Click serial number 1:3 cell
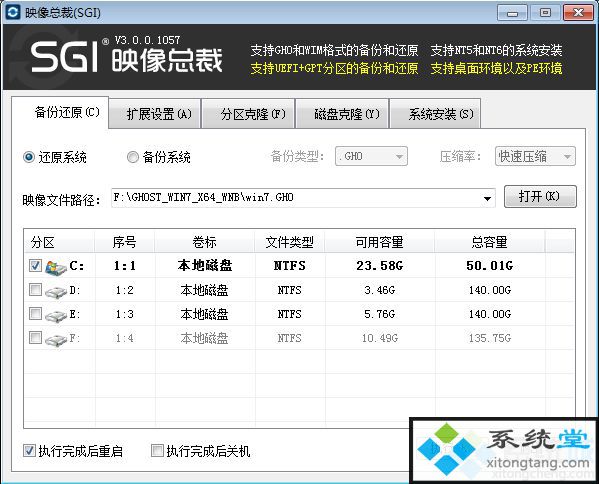 click(125, 314)
